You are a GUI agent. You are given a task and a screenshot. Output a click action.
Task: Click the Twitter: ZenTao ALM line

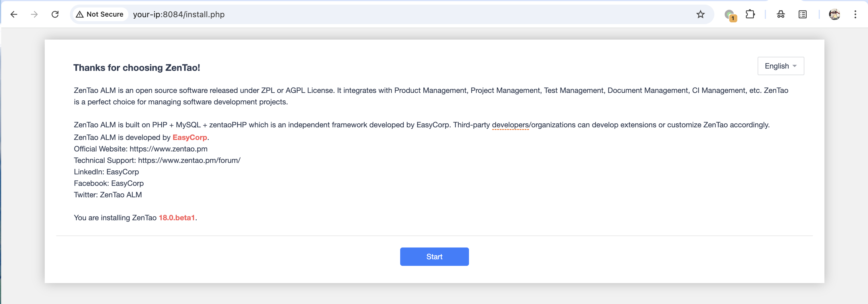108,195
